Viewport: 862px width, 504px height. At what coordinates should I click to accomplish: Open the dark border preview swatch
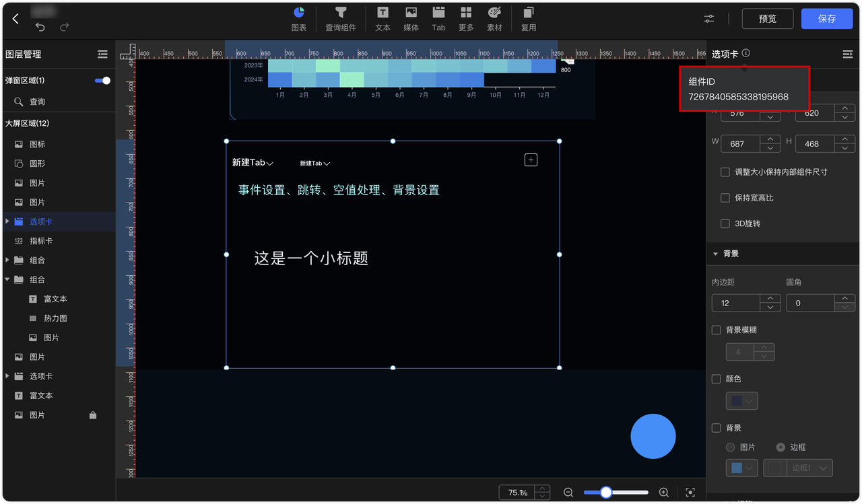[x=774, y=468]
